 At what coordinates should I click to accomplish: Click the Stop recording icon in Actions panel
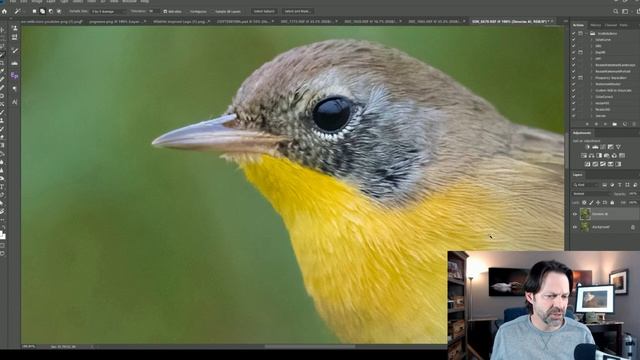pos(587,124)
